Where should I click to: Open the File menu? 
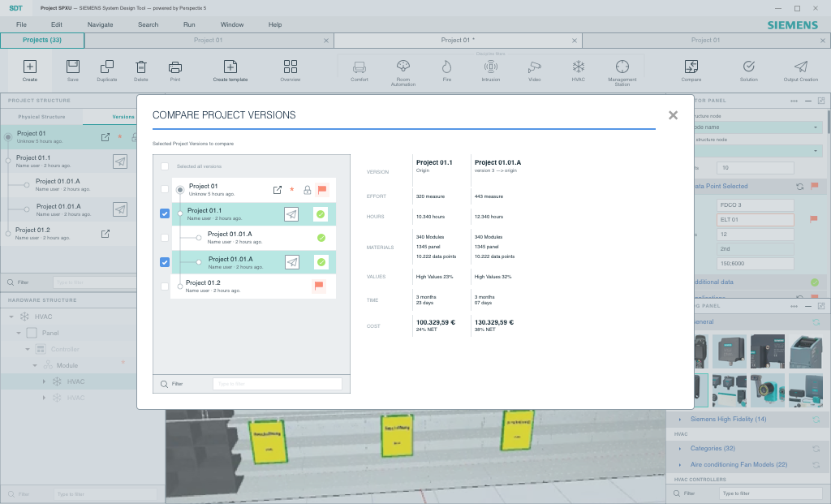coord(21,24)
